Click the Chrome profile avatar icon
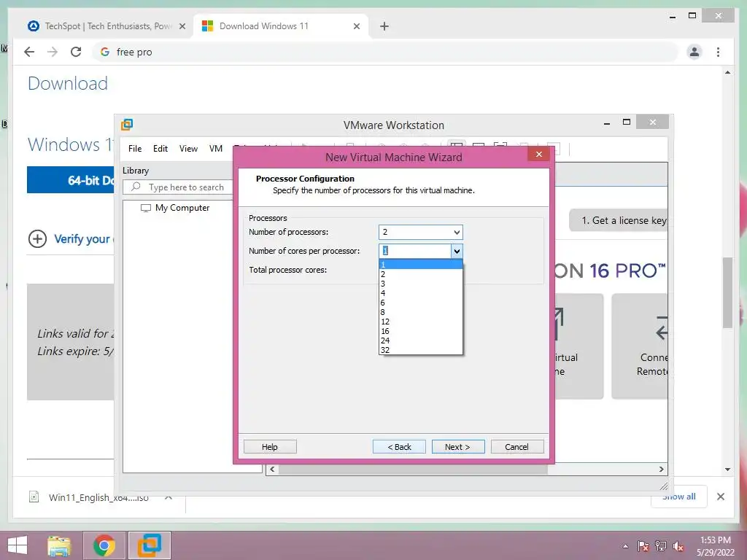 click(x=694, y=52)
